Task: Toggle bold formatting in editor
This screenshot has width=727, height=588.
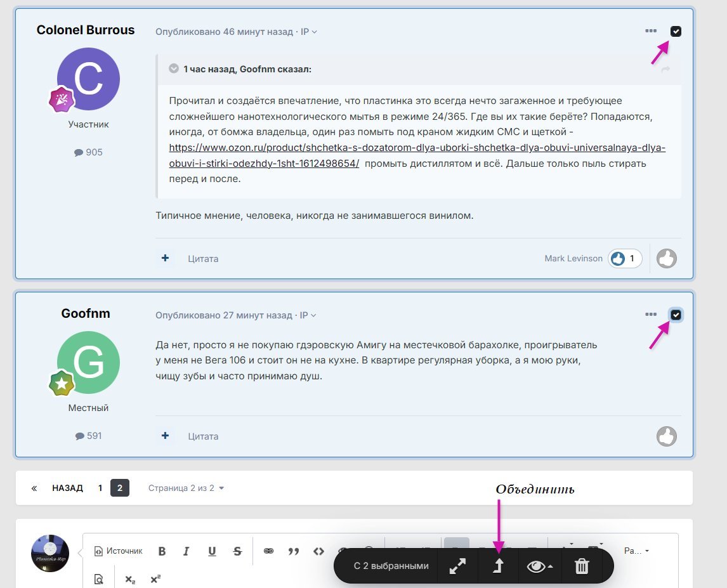Action: 162,551
